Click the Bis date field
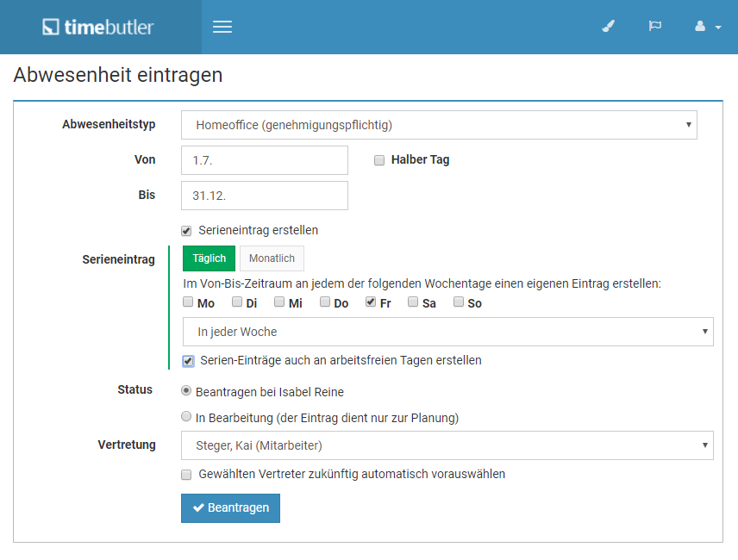738x560 pixels. (x=265, y=196)
